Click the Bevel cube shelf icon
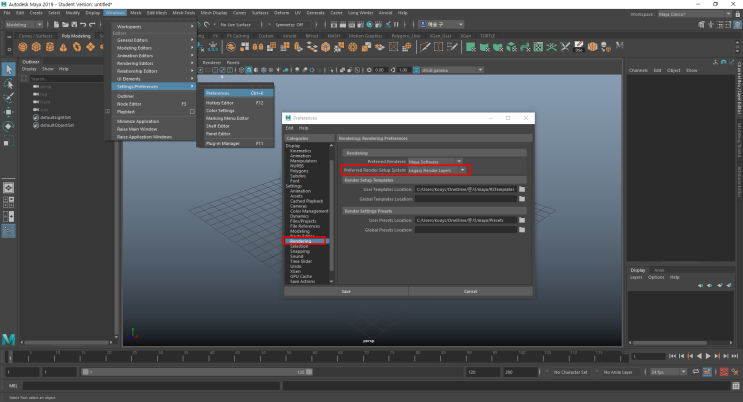The image size is (743, 402). point(326,47)
